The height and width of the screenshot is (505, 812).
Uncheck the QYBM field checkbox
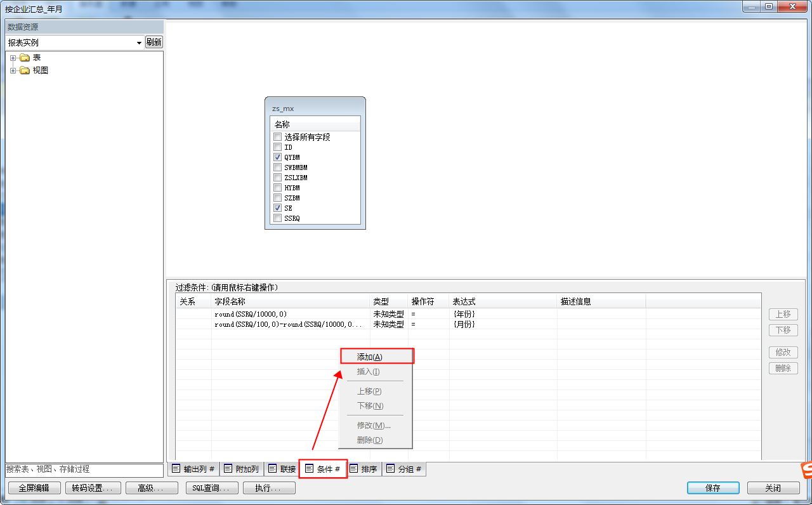pyautogui.click(x=277, y=157)
